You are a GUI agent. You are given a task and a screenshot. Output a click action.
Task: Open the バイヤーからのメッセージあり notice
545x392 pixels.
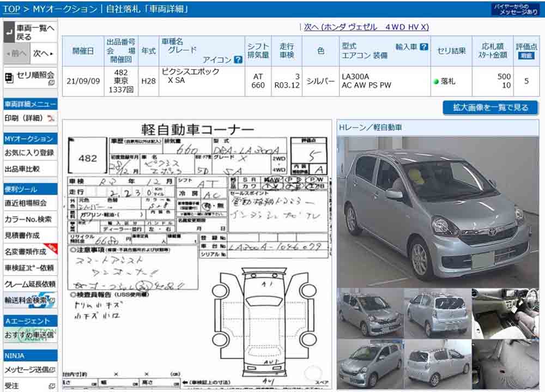[516, 9]
